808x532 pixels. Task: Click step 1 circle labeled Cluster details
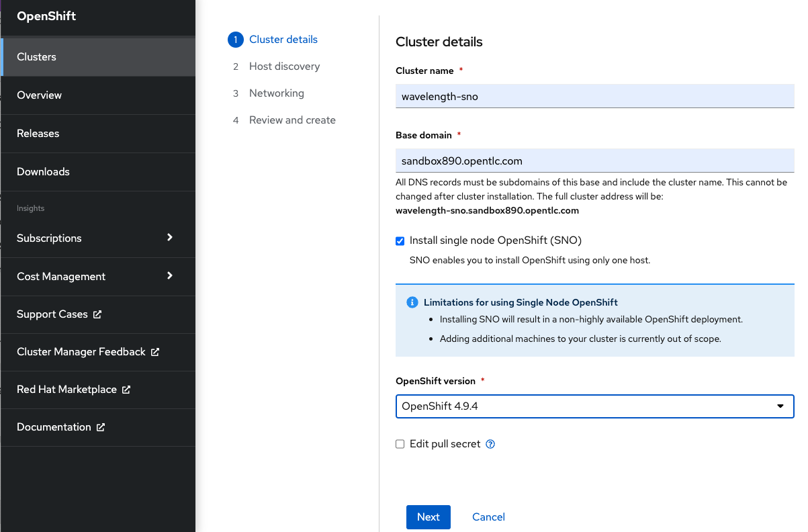pos(235,39)
